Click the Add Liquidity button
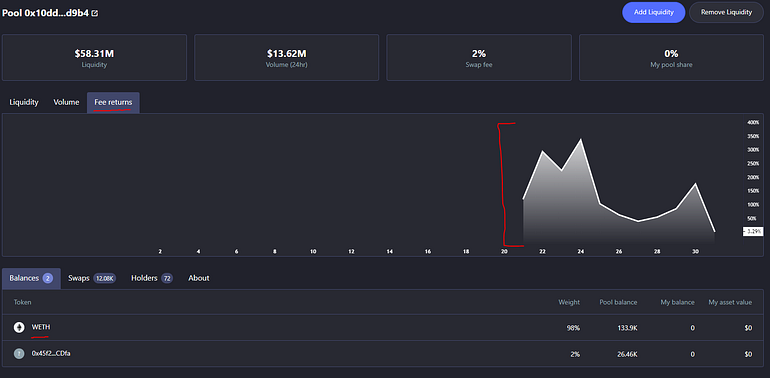Viewport: 770px width, 378px height. coord(653,12)
